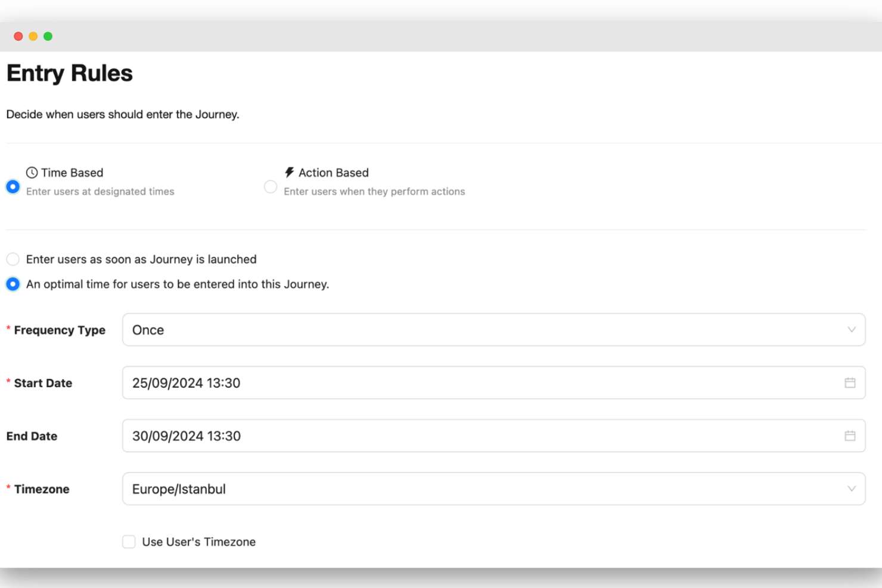This screenshot has width=882, height=588.
Task: Click the Timezone dropdown chevron
Action: tap(852, 489)
